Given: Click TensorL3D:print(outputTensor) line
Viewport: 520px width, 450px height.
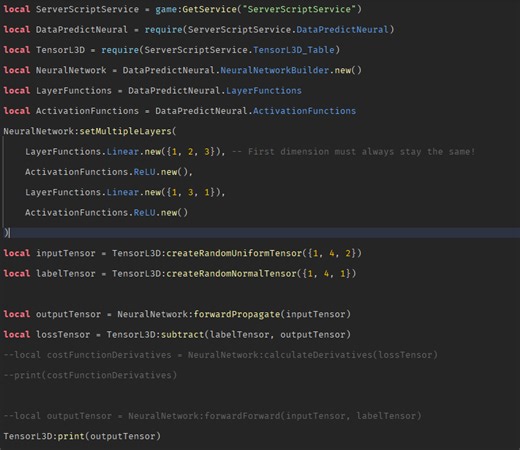Looking at the screenshot, I should coord(82,436).
